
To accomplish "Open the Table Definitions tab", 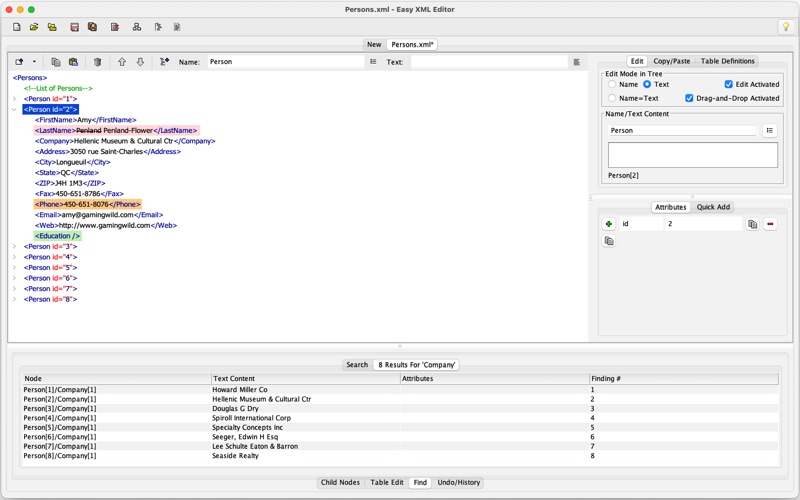I will (x=727, y=61).
